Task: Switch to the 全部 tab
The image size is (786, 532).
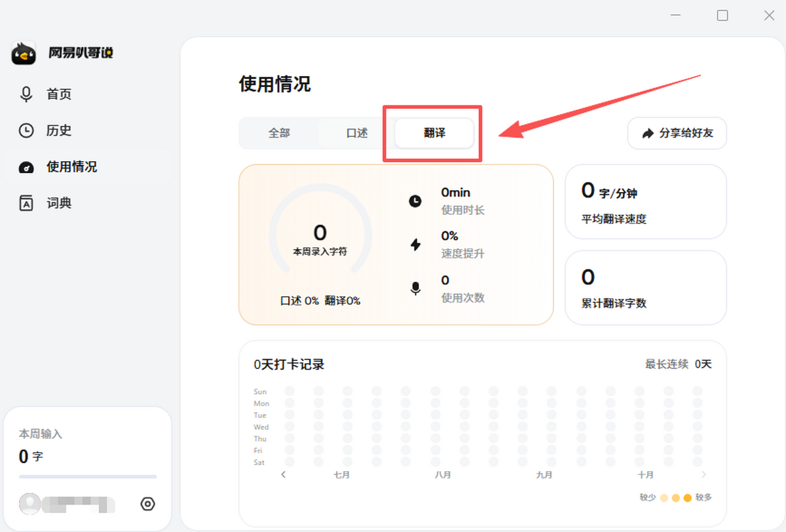Action: point(279,133)
